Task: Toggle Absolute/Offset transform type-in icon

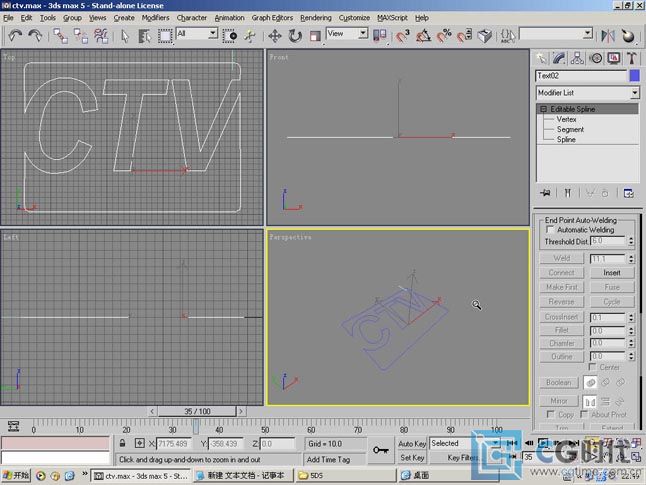Action: (140, 443)
